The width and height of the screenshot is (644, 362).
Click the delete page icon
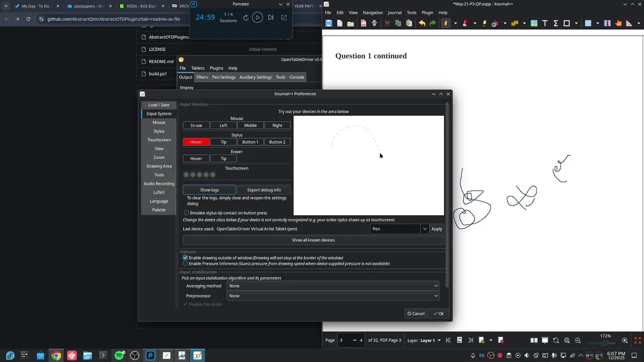click(x=501, y=340)
